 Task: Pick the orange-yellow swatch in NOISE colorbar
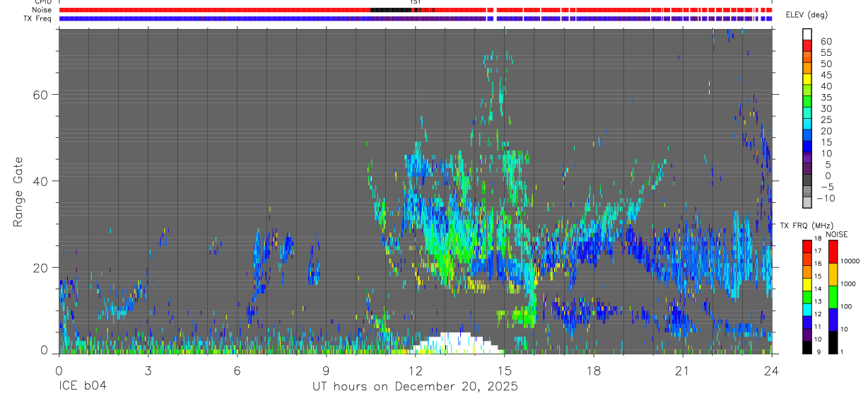(833, 274)
